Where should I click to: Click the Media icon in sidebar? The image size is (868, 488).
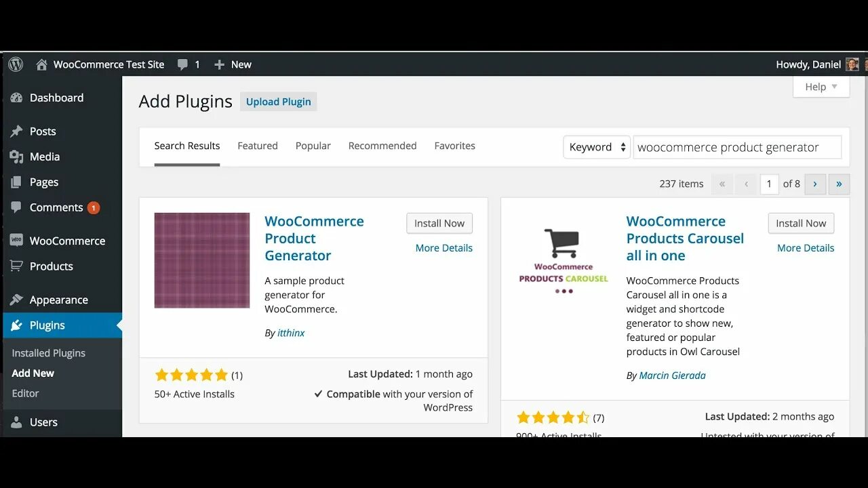pyautogui.click(x=16, y=157)
